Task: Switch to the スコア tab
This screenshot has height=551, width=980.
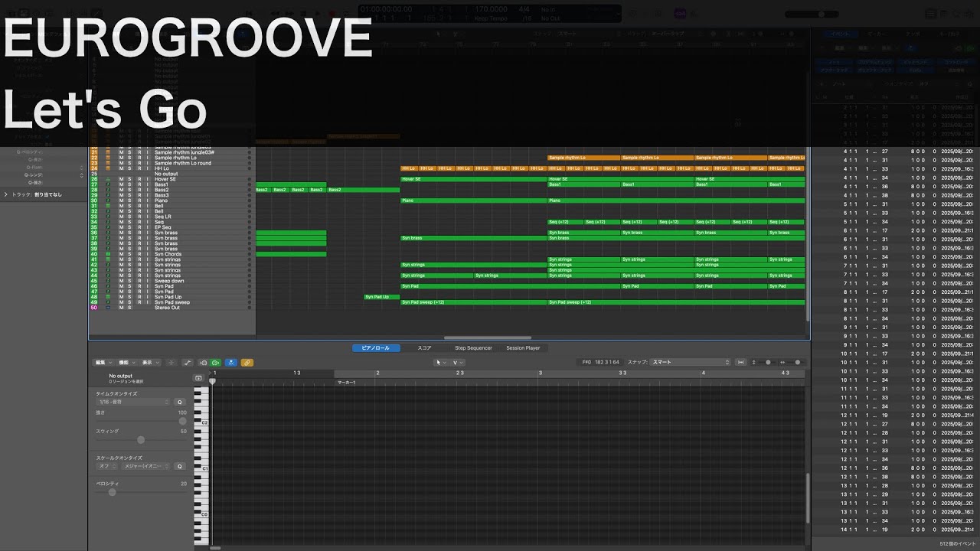Action: pyautogui.click(x=424, y=348)
